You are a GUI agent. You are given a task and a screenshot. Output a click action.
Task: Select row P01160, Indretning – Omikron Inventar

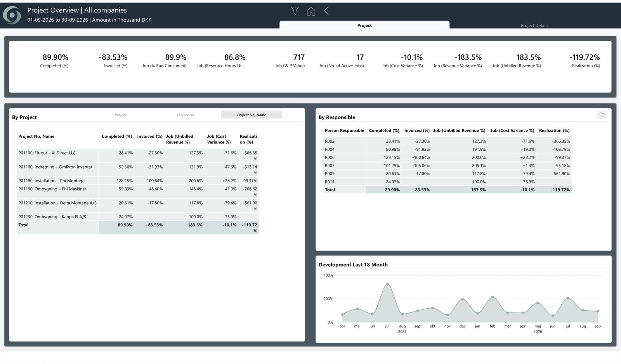[138, 169]
